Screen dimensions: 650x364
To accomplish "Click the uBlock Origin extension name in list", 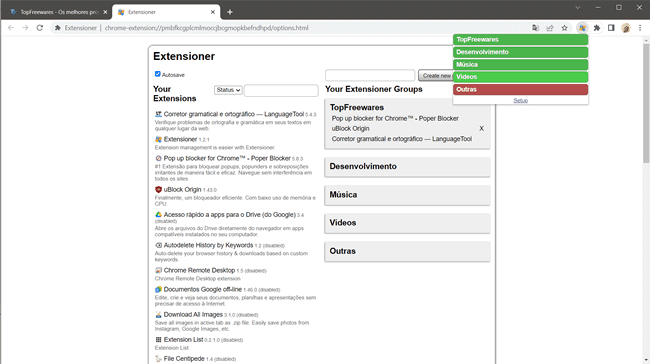I will tap(182, 189).
